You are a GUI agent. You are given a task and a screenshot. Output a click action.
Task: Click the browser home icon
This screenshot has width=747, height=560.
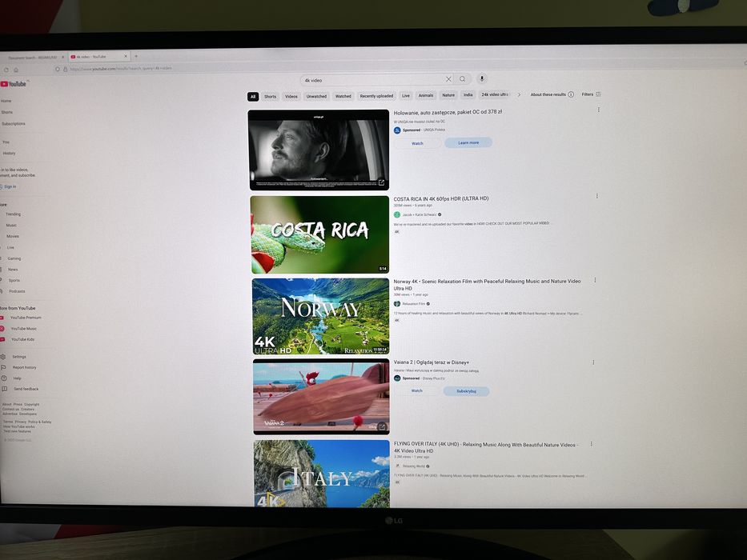[x=16, y=70]
